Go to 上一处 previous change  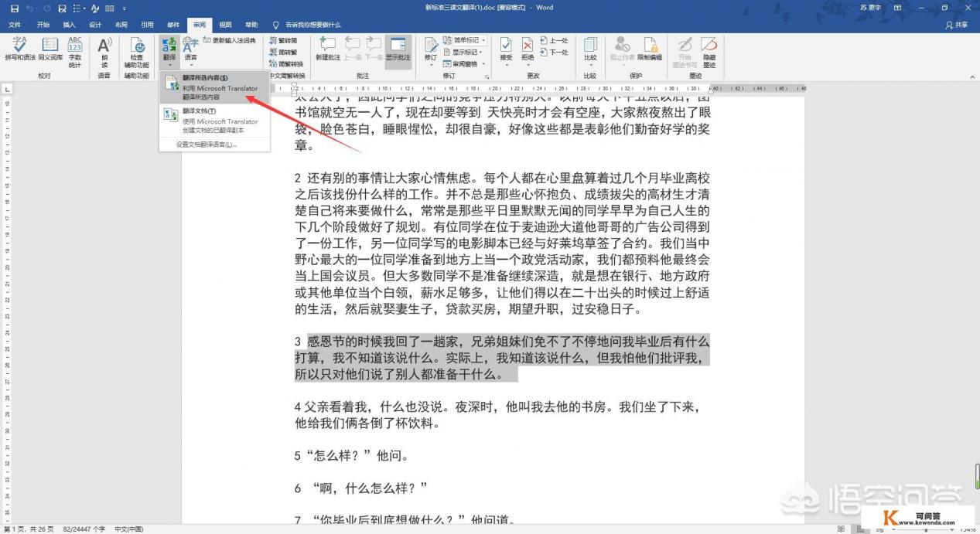554,40
